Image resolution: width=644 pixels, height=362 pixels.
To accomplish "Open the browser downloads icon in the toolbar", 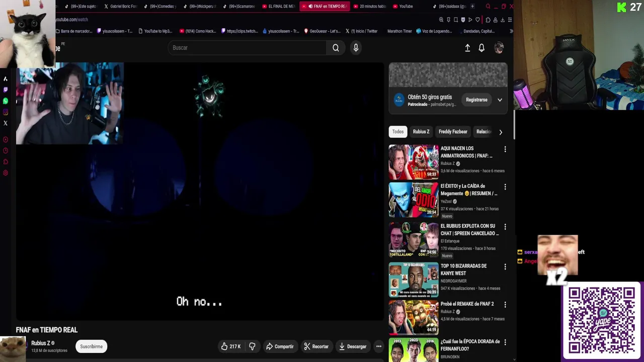I will [503, 20].
